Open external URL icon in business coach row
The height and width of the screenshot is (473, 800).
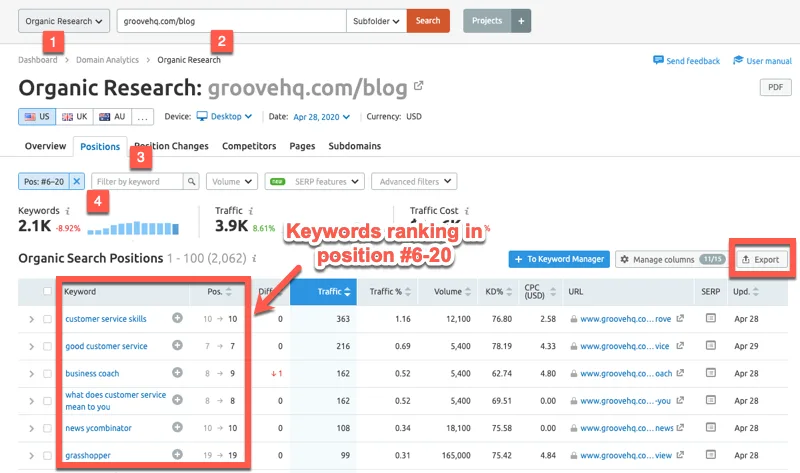680,373
